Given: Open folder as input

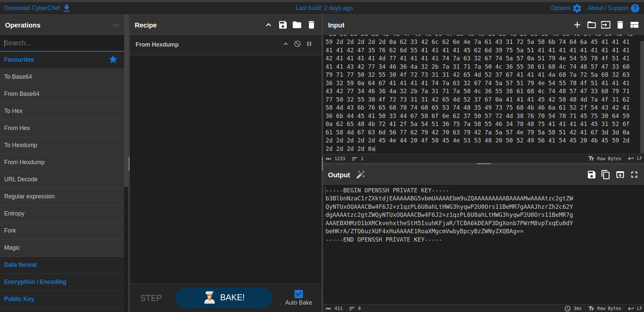Looking at the screenshot, I should [x=591, y=25].
